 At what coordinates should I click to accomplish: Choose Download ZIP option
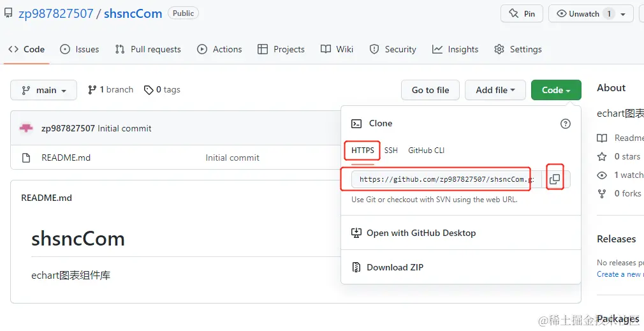pos(395,267)
